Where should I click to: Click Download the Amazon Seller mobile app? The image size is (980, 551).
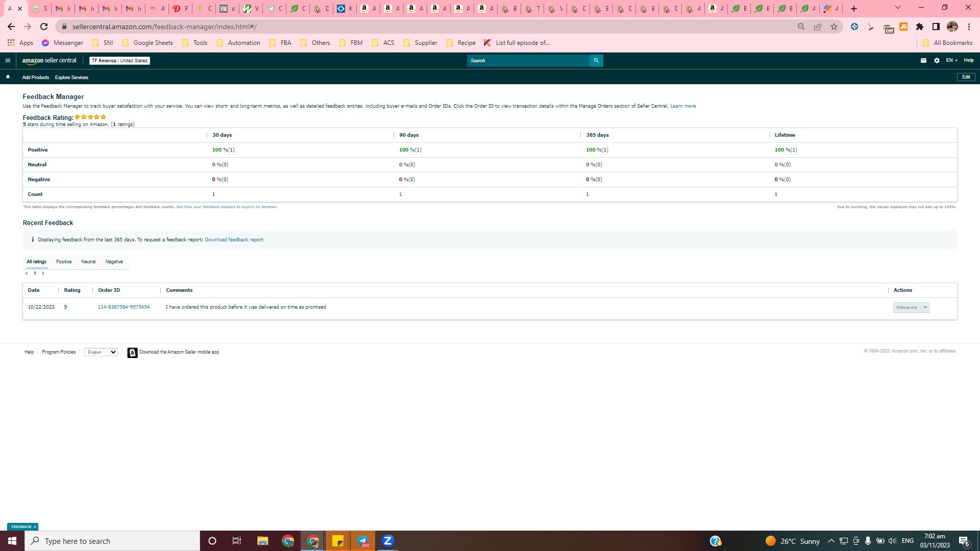click(179, 352)
